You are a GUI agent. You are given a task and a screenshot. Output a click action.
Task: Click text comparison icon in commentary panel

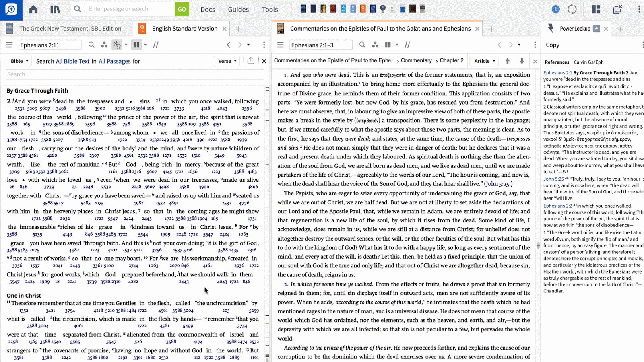coord(407,45)
